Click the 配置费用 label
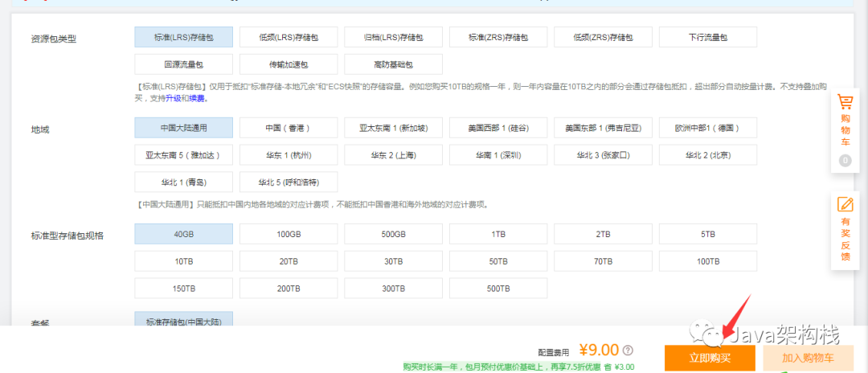Viewport: 868px width, 373px height. coord(553,352)
